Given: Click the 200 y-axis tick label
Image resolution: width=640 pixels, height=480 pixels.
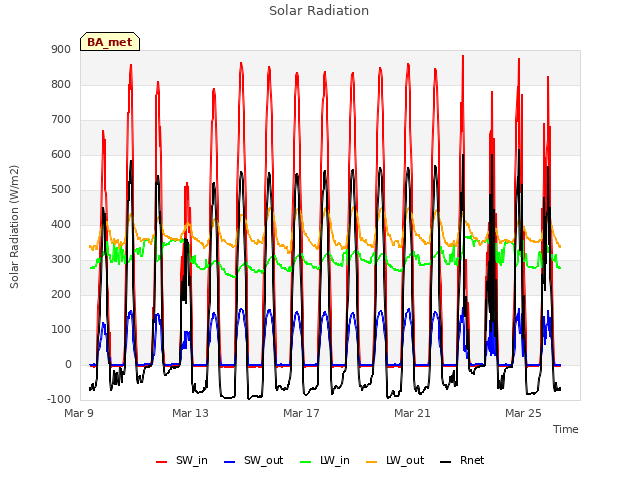Looking at the screenshot, I should pos(61,294).
